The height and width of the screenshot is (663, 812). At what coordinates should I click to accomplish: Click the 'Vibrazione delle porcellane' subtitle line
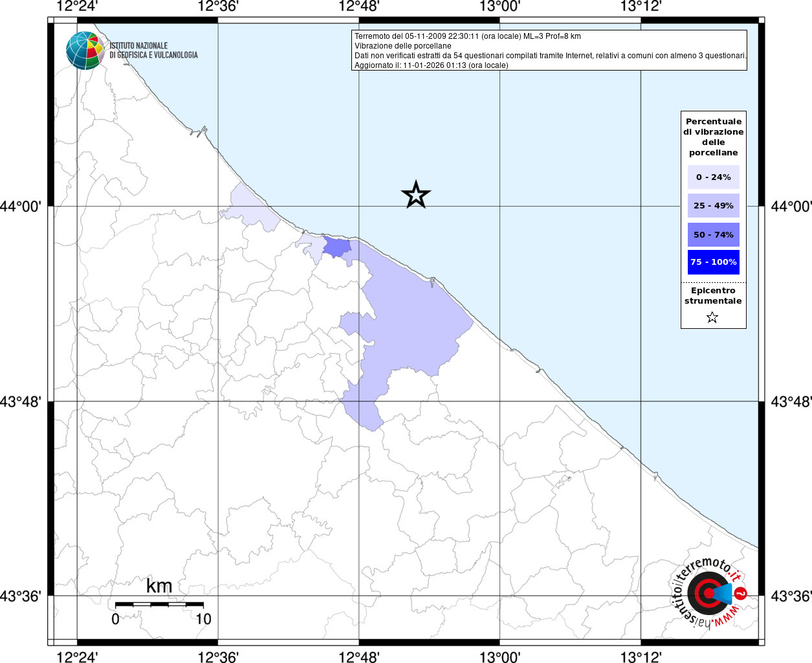point(403,46)
